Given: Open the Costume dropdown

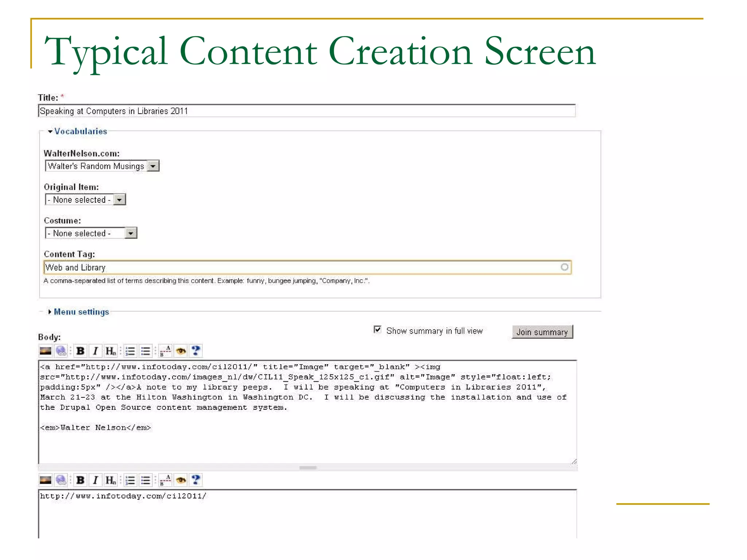Looking at the screenshot, I should [x=91, y=233].
